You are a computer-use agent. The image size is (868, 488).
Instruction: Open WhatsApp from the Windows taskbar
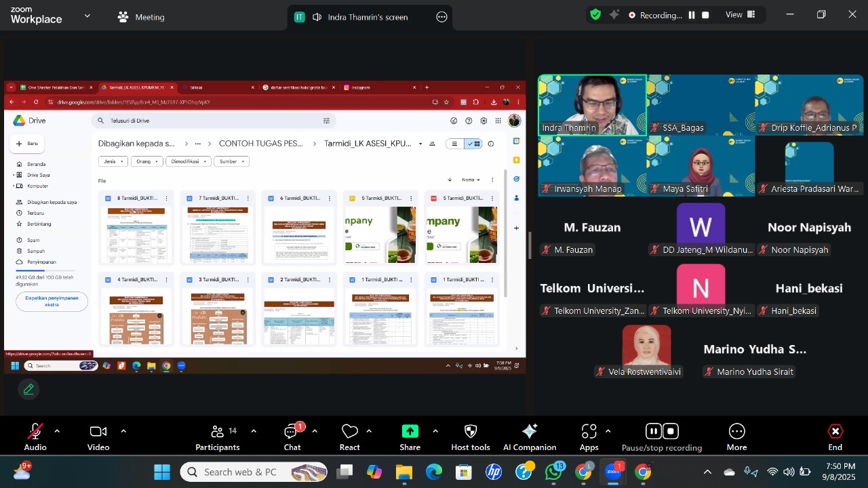[x=554, y=472]
